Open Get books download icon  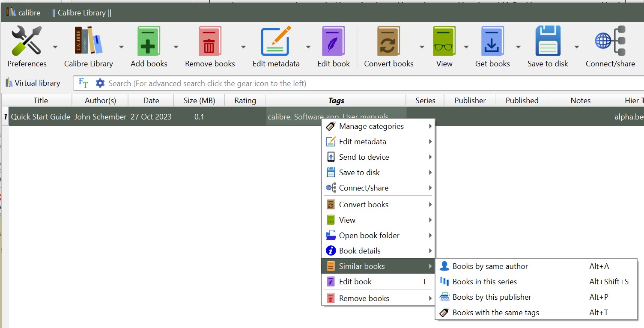point(492,42)
